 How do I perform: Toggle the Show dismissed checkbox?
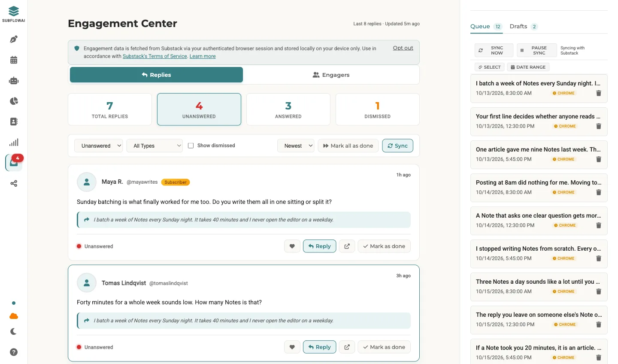point(191,146)
